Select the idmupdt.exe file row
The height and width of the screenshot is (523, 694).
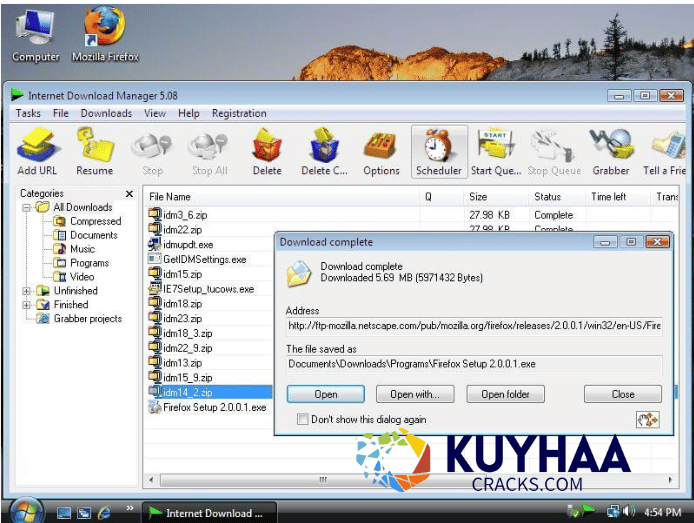pyautogui.click(x=210, y=245)
